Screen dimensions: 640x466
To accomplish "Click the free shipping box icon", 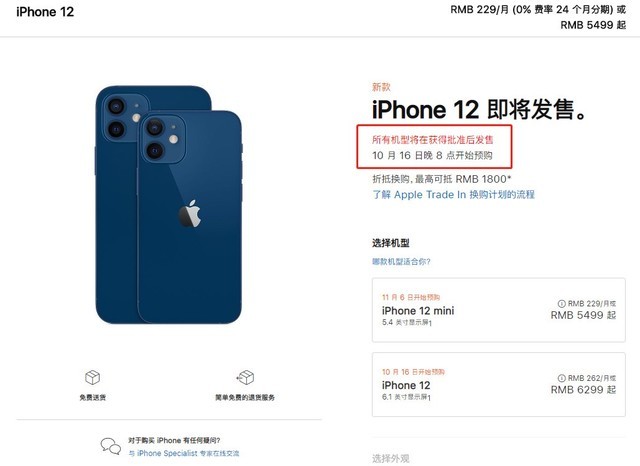I will [92, 377].
